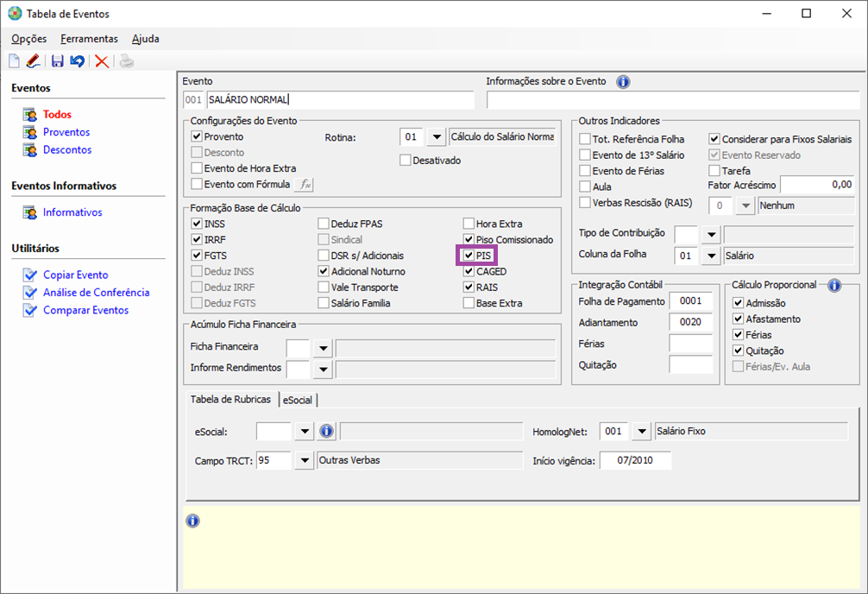Check the Evento de 13º Salário checkbox
The height and width of the screenshot is (594, 868).
coord(585,155)
